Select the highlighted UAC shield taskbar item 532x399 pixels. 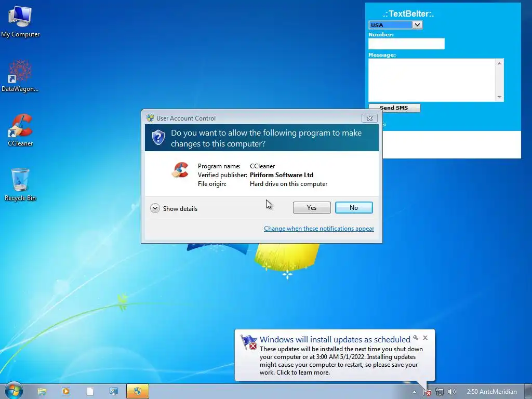pos(137,391)
